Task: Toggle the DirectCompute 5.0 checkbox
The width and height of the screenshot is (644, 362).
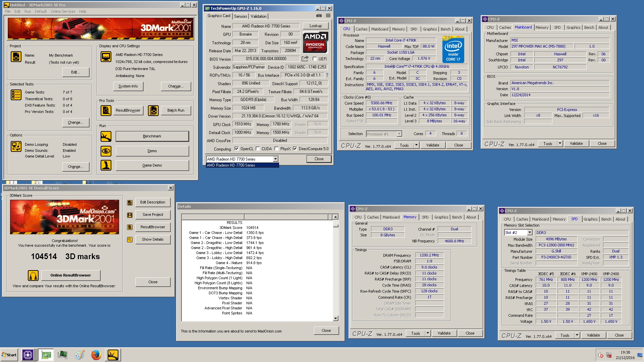Action: [x=295, y=149]
